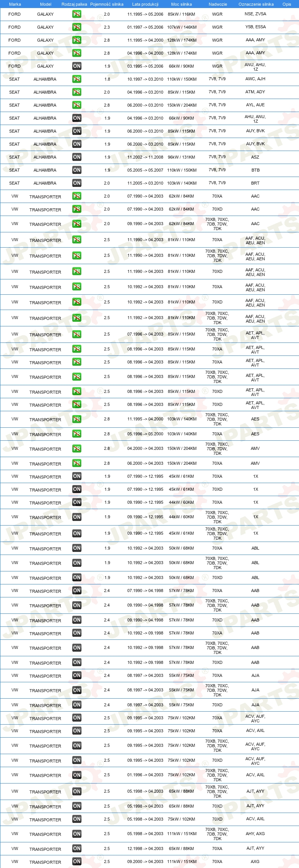Select the date range 10.1997 -> 03.2010
Image resolution: width=299 pixels, height=868 pixels.
point(145,79)
